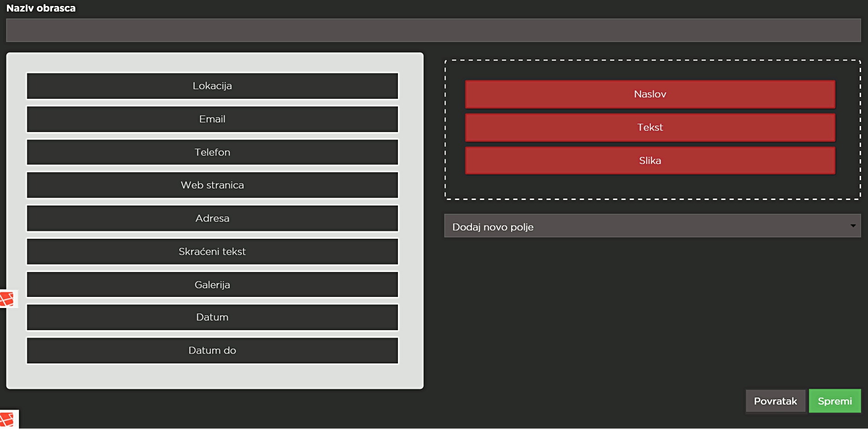Click the red Tekst field

click(x=650, y=127)
